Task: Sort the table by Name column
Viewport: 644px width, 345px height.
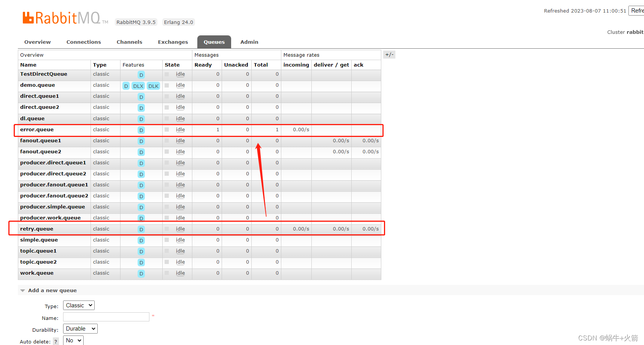Action: click(28, 65)
